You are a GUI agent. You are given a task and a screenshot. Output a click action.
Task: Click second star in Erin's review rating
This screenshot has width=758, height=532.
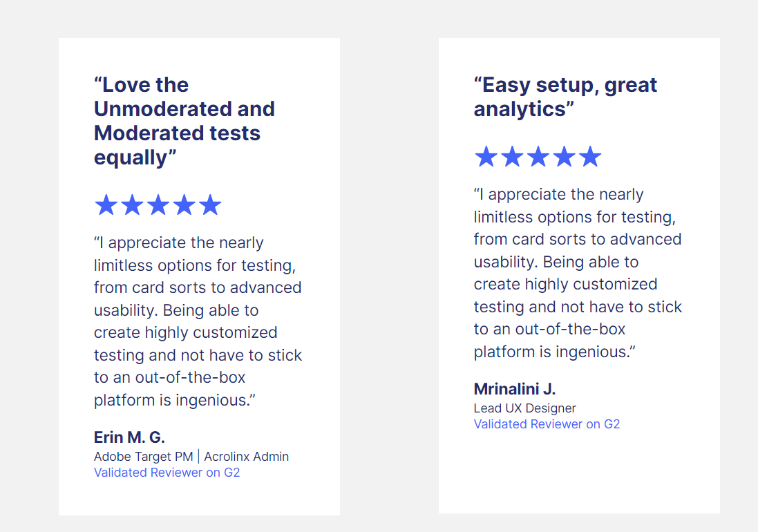tap(132, 205)
